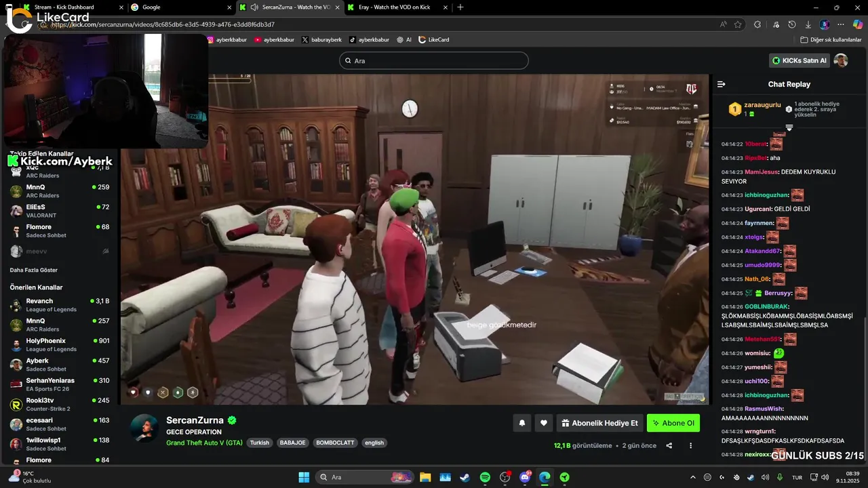Open the green Kick app icon in the taskbar
The width and height of the screenshot is (868, 488).
click(x=564, y=477)
